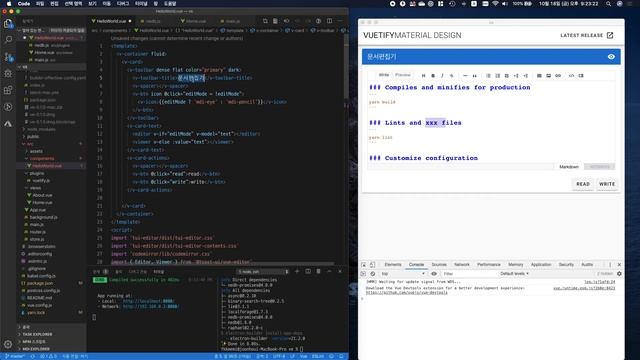This screenshot has width=640, height=360.
Task: Open the Default levels dropdown in console
Action: pyautogui.click(x=514, y=273)
